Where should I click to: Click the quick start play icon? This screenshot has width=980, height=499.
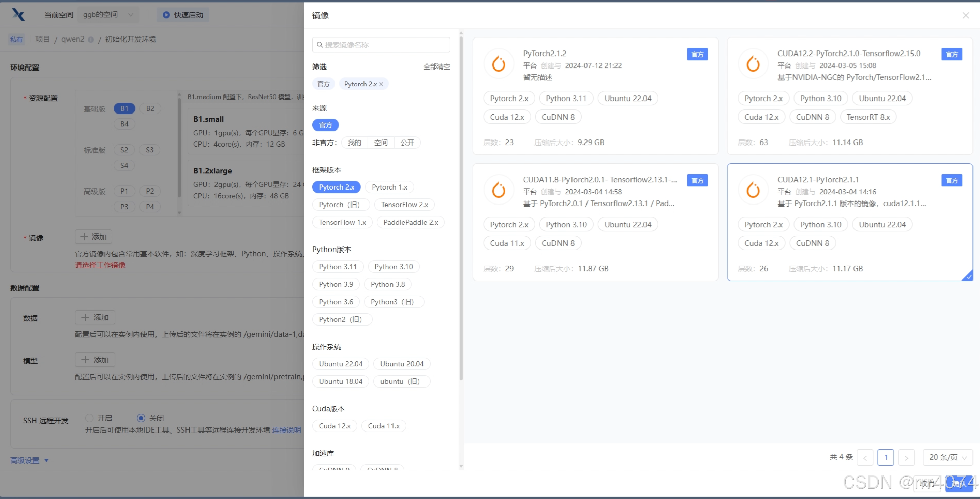pos(166,15)
